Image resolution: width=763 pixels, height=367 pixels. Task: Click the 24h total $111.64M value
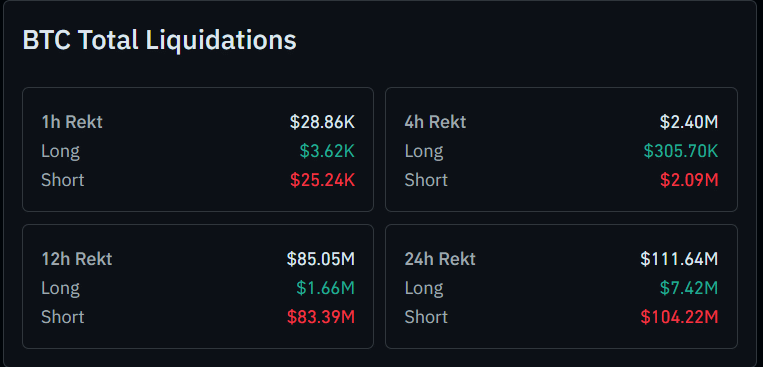[x=679, y=259]
